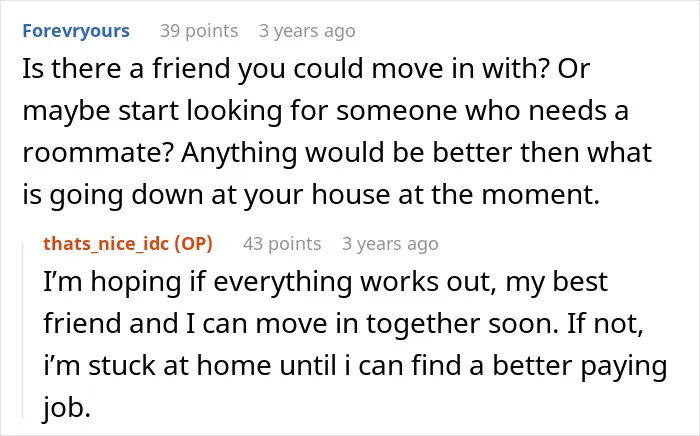Open the reply's 3 years ago timestamp
Viewport: 700px width, 436px height.
[390, 244]
